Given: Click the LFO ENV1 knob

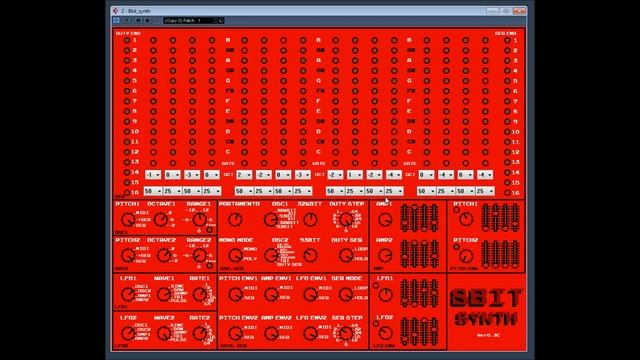Looking at the screenshot, I should pos(310,294).
